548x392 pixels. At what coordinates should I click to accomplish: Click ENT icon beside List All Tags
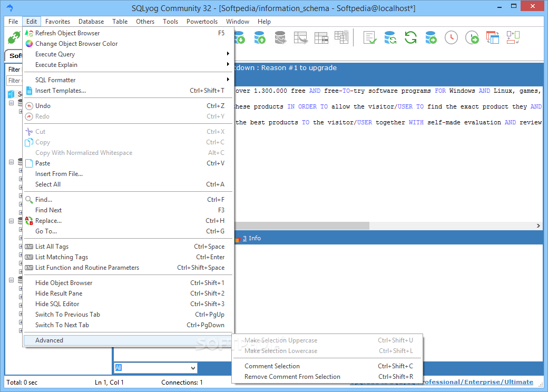pyautogui.click(x=29, y=247)
